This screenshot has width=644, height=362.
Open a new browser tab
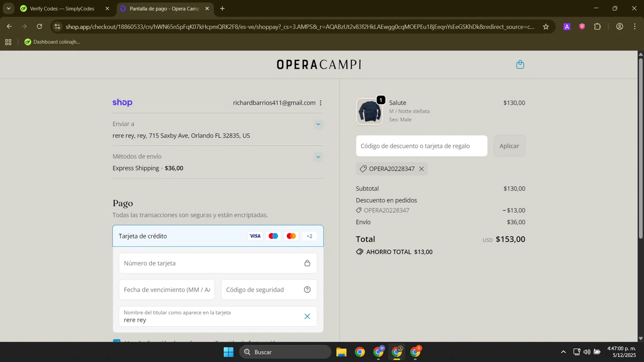point(222,9)
